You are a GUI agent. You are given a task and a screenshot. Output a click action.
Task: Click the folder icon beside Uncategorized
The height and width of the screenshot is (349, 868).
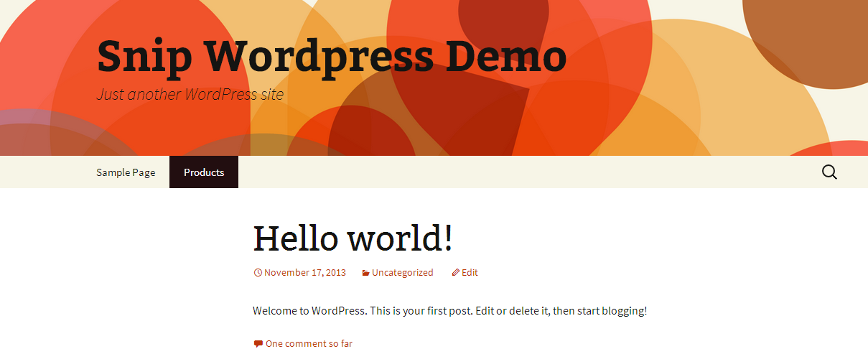365,273
